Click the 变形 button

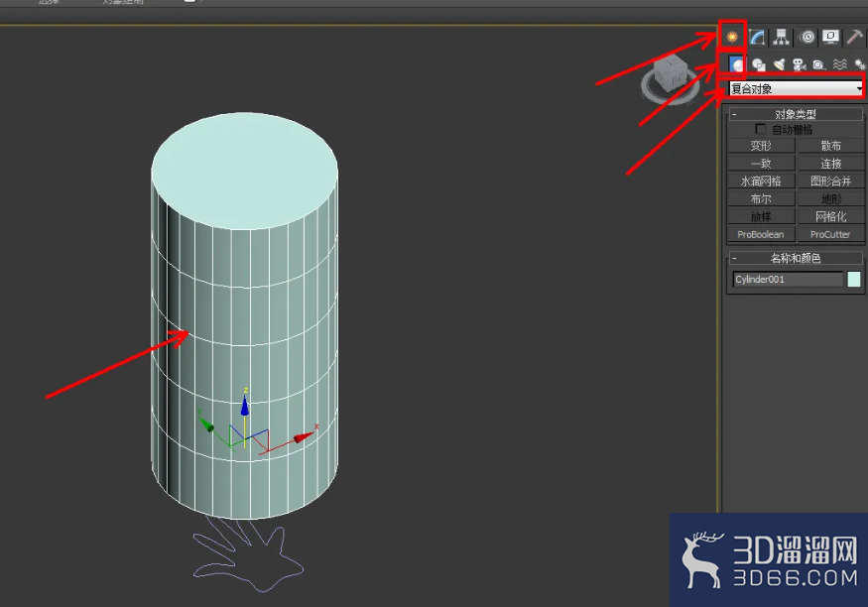click(761, 146)
